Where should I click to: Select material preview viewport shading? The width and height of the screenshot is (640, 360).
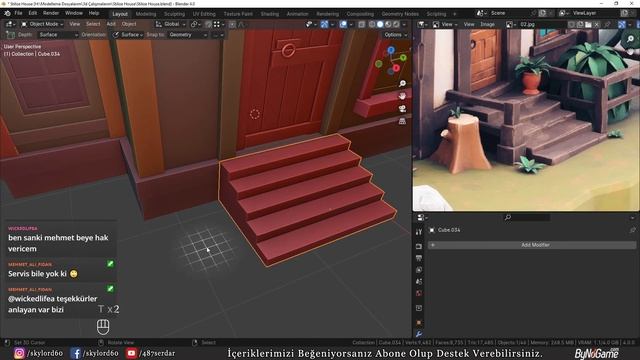[x=388, y=24]
